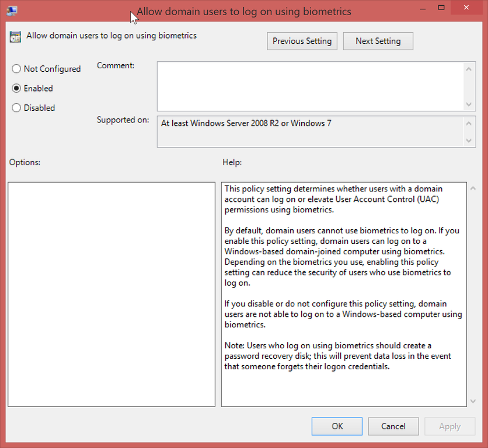Click the Supported on scroll-up arrow
The height and width of the screenshot is (448, 488).
pyautogui.click(x=469, y=123)
